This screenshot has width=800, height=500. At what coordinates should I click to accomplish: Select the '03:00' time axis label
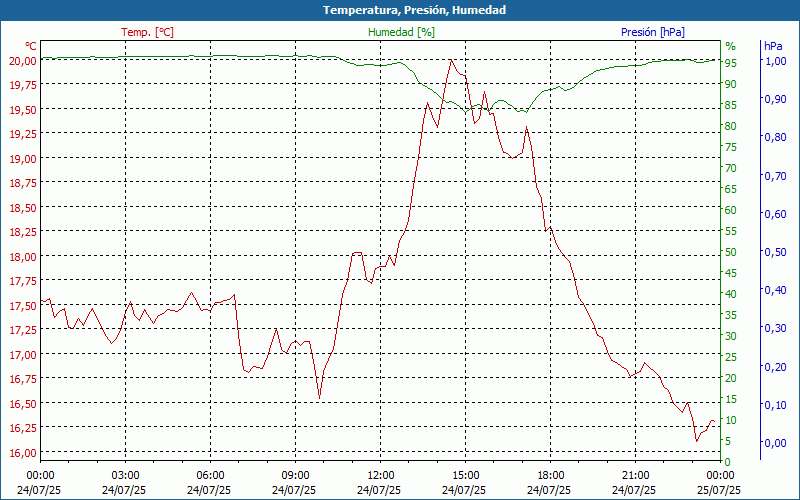pos(125,475)
